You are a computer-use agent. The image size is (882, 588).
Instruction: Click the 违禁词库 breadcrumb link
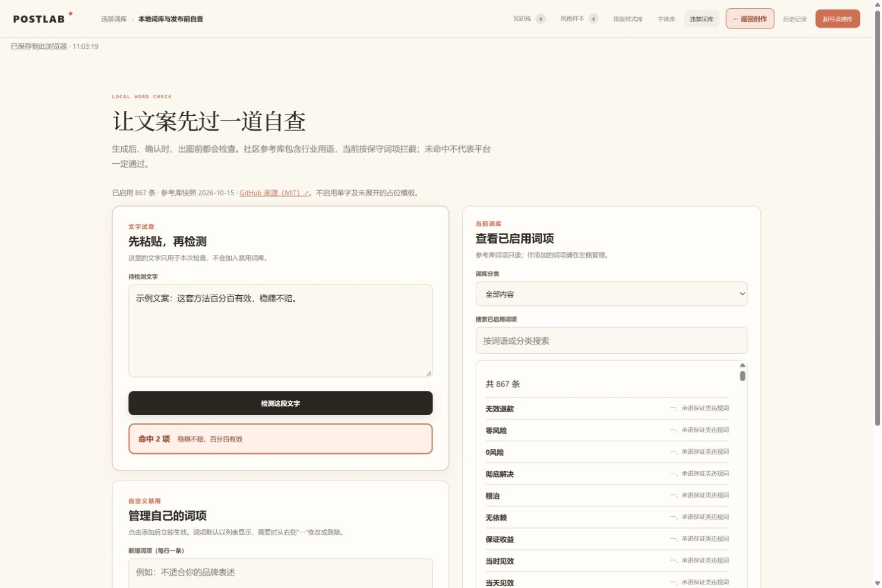point(114,19)
